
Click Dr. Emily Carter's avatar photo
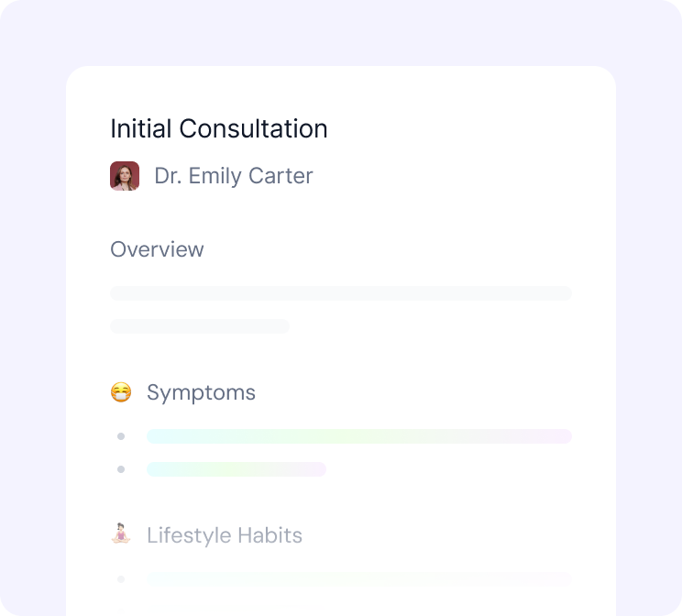[x=125, y=176]
